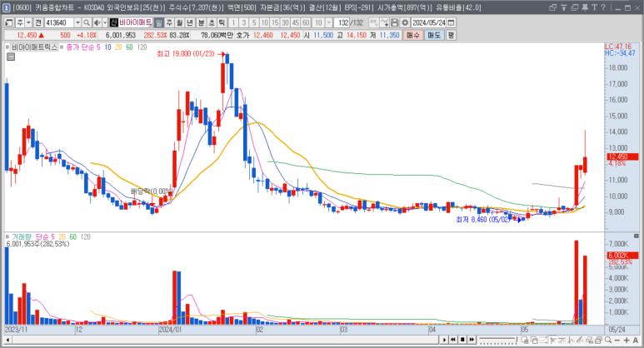Click the help question mark icon
The image size is (644, 348).
pos(603,7)
